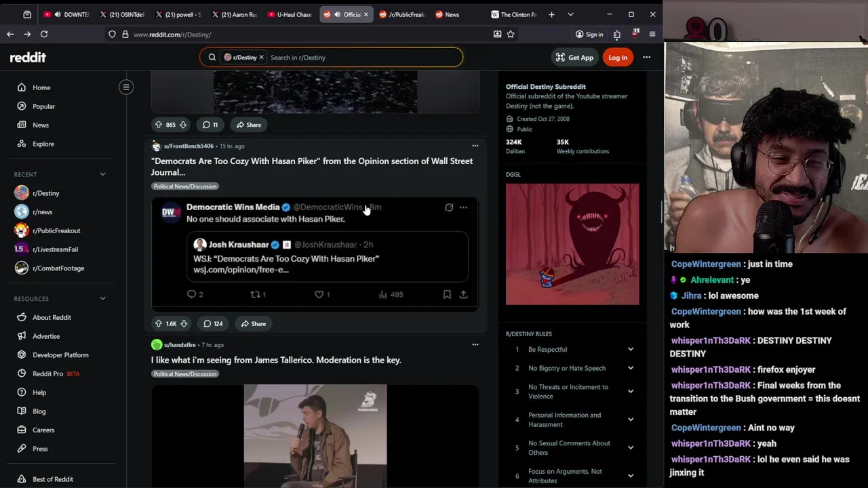Open r/LivestreamFail in recent communities

55,249
